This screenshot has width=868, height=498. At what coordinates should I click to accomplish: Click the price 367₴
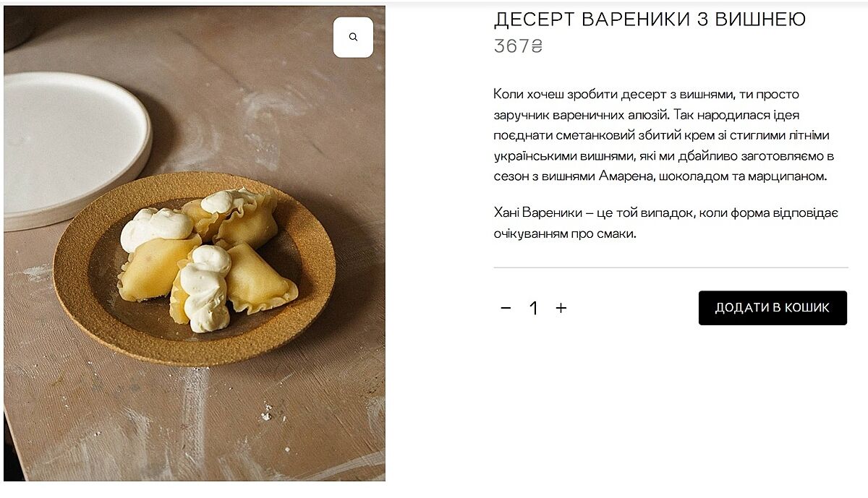pyautogui.click(x=518, y=46)
